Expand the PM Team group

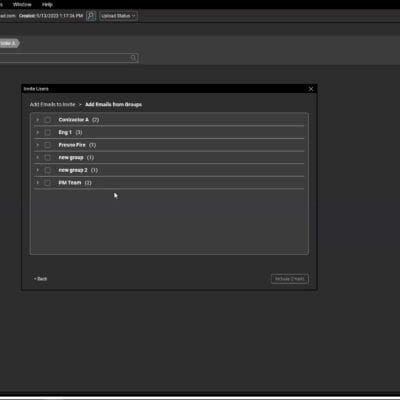[x=37, y=183]
